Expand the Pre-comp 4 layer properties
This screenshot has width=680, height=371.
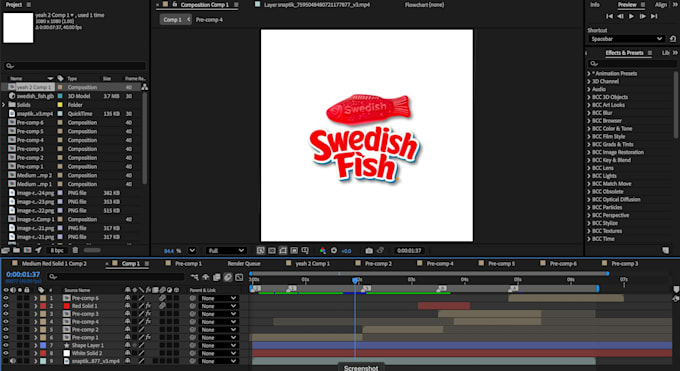[36, 322]
